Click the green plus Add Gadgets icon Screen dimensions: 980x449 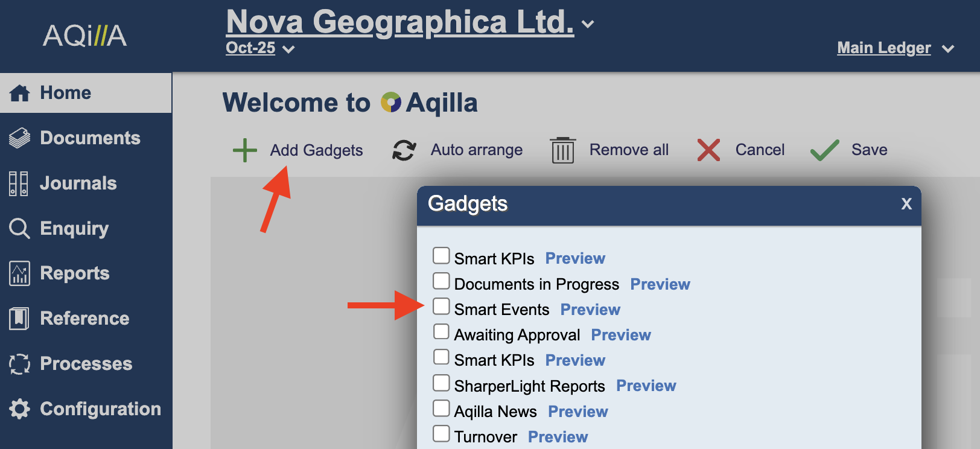245,150
